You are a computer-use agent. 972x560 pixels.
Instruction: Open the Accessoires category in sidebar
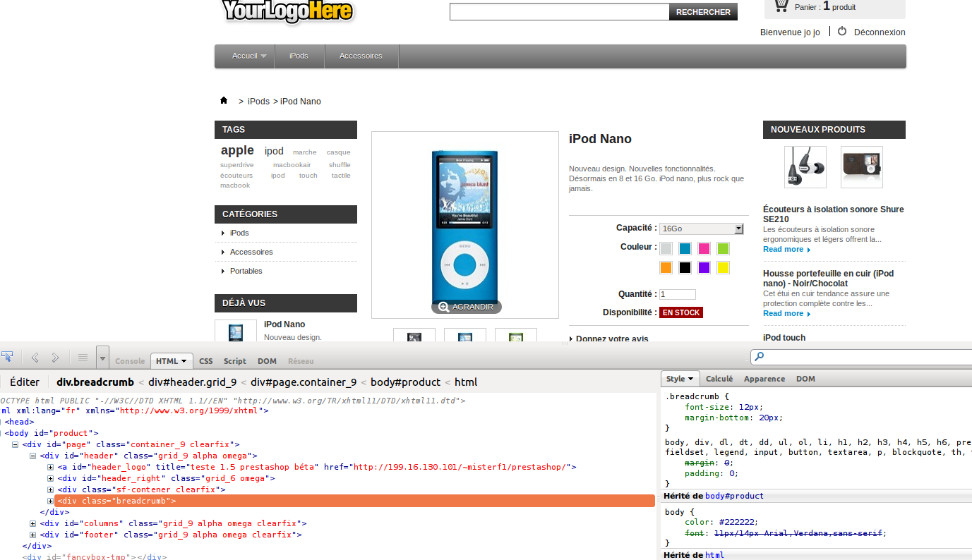click(251, 252)
